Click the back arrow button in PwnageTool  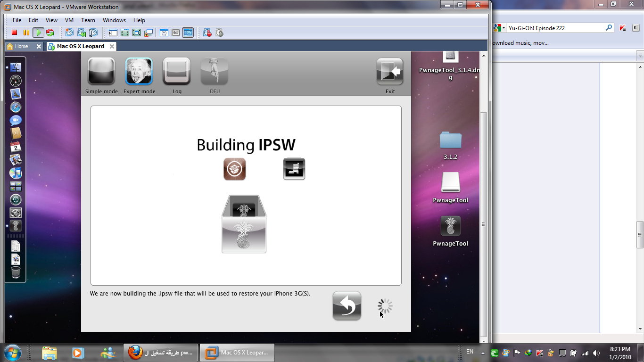(347, 305)
